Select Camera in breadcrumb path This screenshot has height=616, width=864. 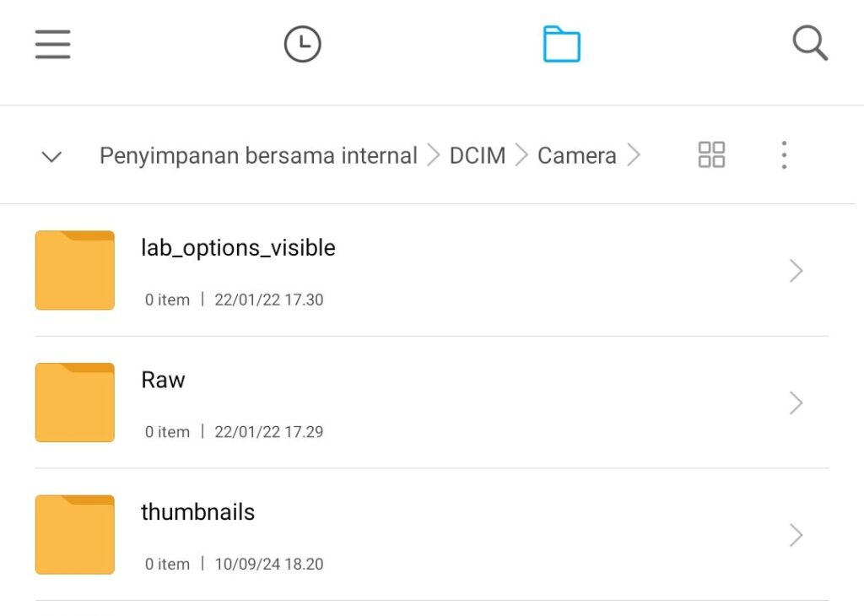(577, 156)
